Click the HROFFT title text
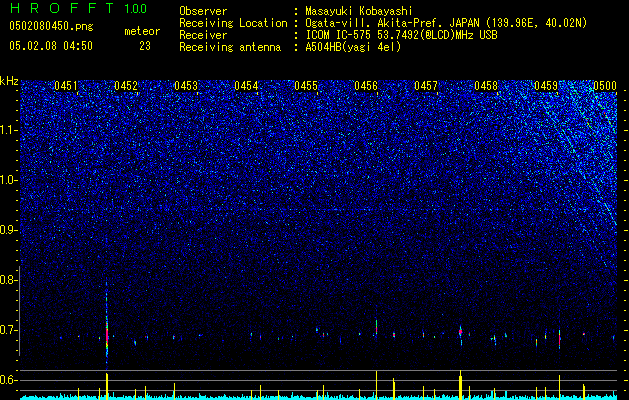The image size is (629, 400). [62, 8]
